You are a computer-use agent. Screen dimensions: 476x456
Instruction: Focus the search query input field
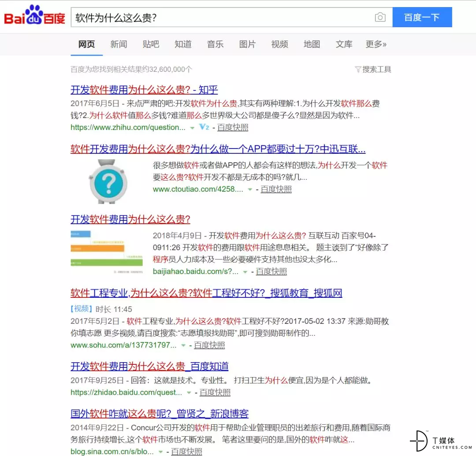tap(232, 17)
